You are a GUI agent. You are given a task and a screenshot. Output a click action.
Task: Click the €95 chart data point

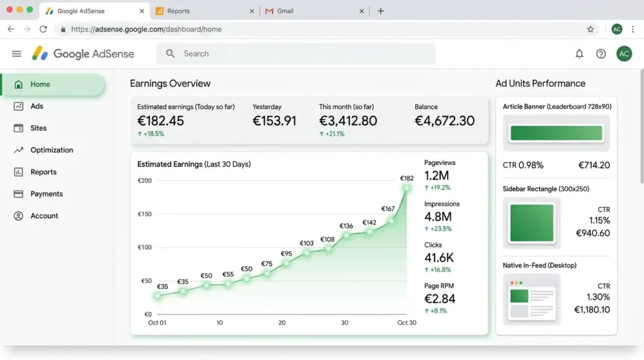286,263
